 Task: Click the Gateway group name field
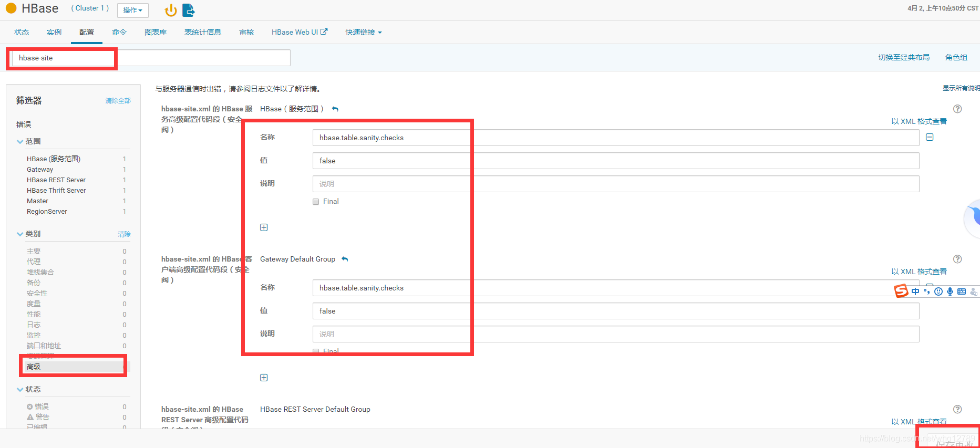tap(616, 288)
